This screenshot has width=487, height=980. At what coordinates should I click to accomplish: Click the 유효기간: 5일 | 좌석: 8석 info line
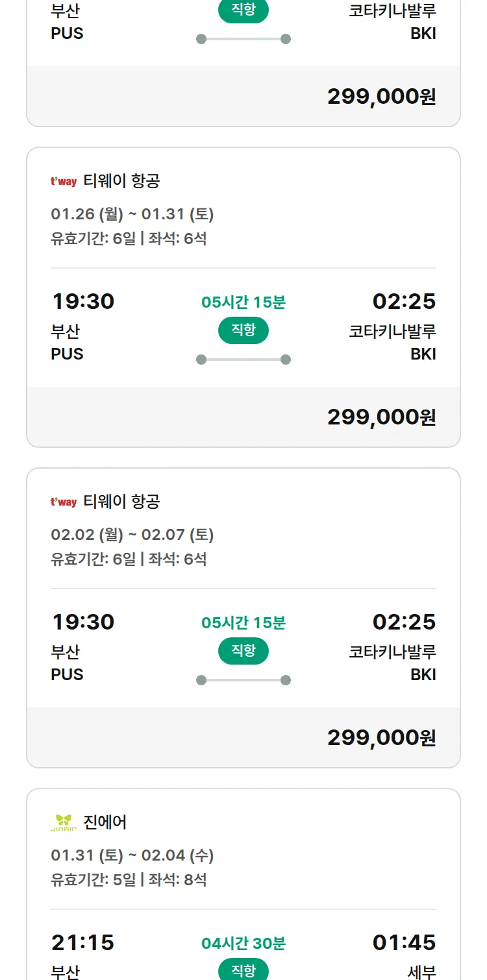click(x=129, y=880)
